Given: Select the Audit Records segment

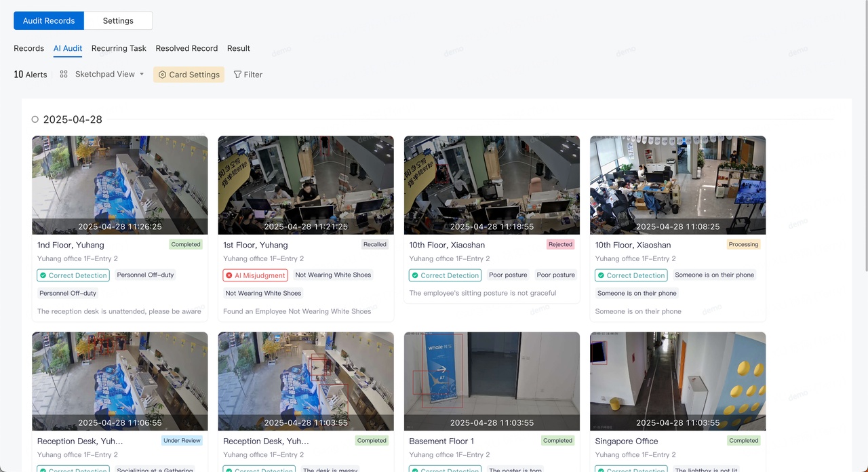Looking at the screenshot, I should [x=49, y=21].
